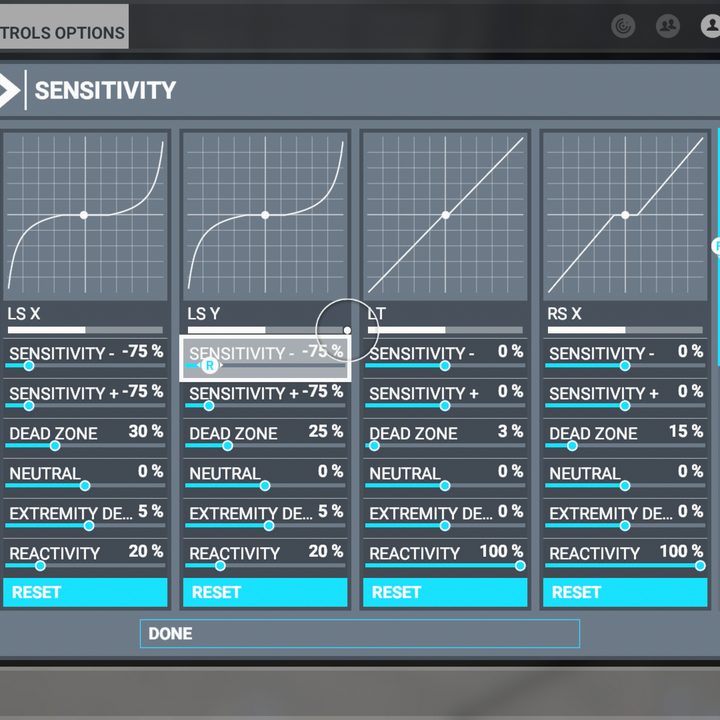The width and height of the screenshot is (720, 720).
Task: Click the chevron arrow beside Sensitivity title
Action: click(8, 90)
